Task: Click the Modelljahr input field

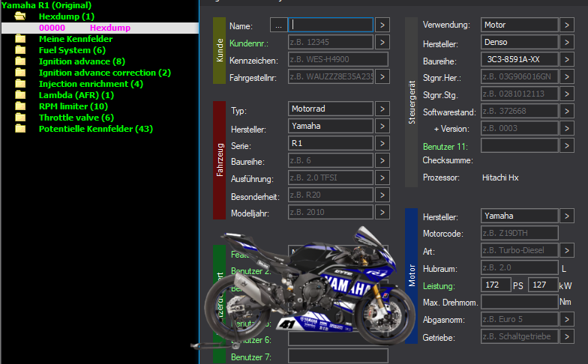Action: coord(331,213)
